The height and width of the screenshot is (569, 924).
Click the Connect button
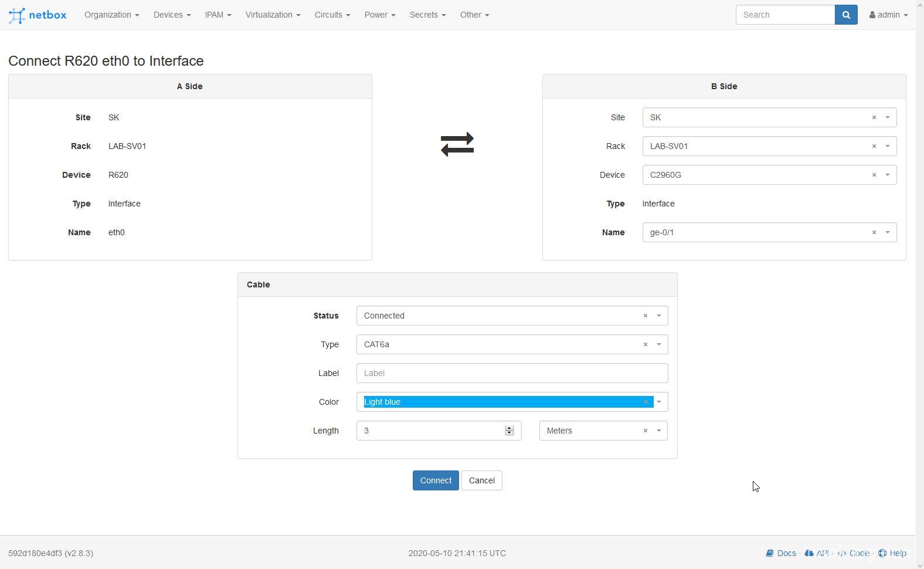tap(436, 480)
